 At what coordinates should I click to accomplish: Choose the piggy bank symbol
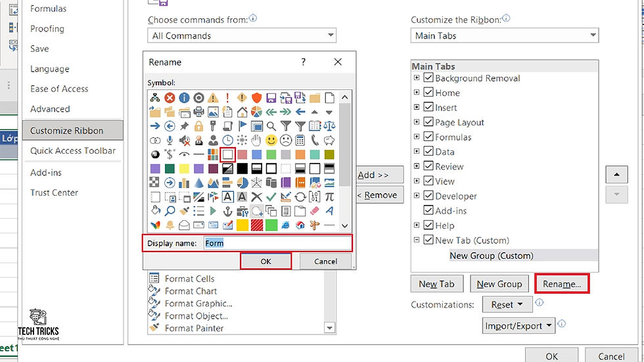(329, 141)
